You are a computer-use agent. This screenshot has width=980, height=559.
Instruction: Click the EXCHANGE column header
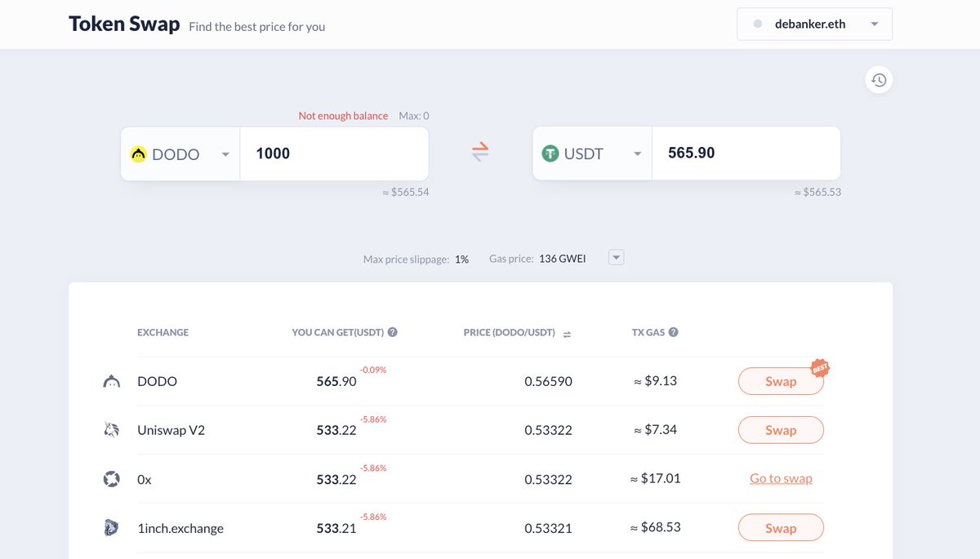tap(163, 332)
